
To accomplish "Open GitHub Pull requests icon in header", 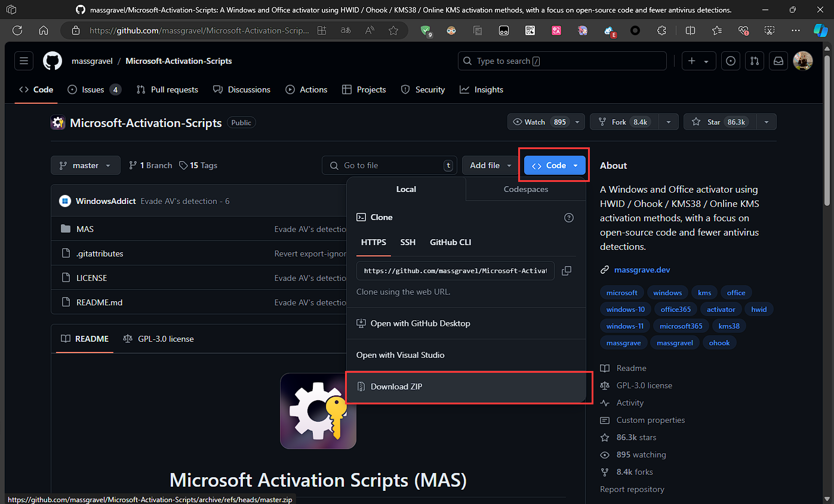I will tap(755, 61).
